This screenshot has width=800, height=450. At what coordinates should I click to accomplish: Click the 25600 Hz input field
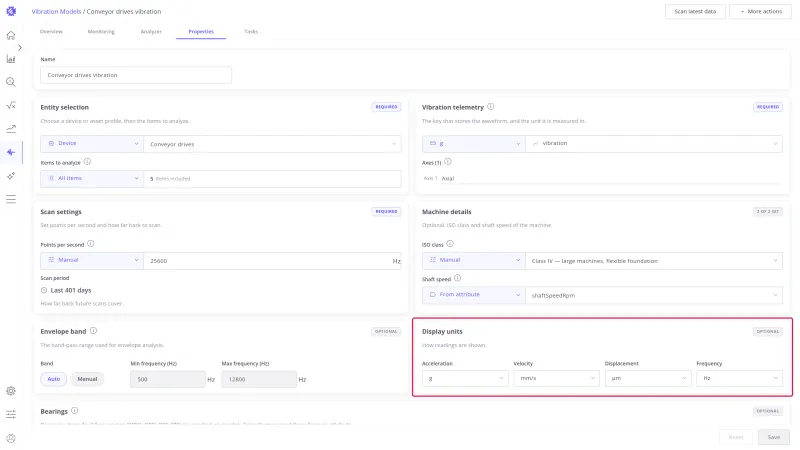tap(272, 261)
